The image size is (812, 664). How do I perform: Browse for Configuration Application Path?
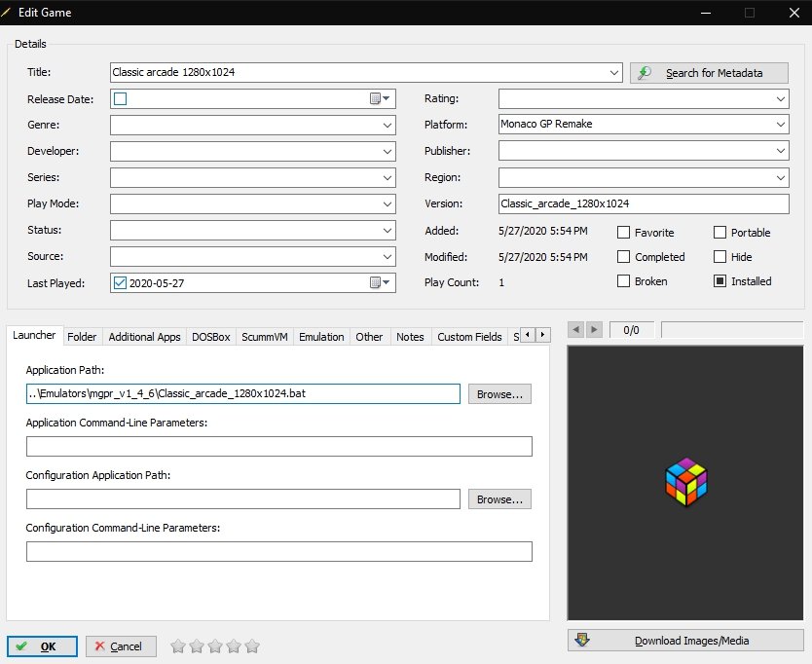pyautogui.click(x=499, y=499)
